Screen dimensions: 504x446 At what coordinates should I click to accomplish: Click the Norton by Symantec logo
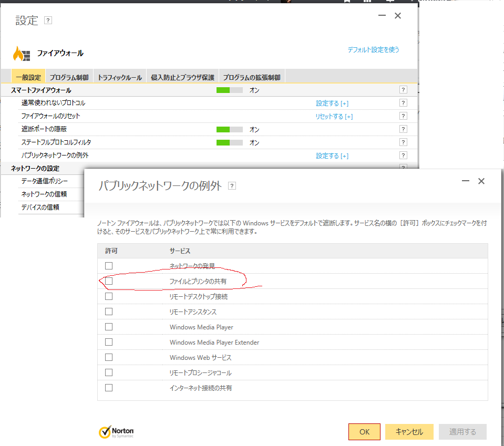[116, 432]
